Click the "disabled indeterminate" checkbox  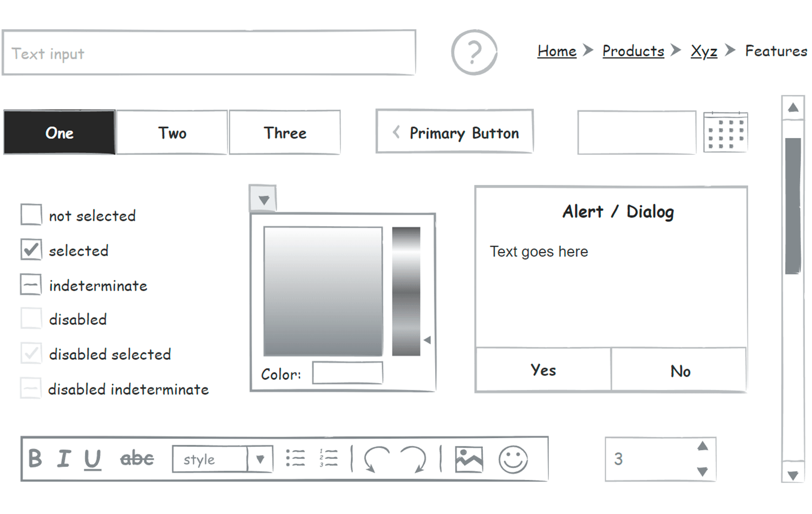coord(31,388)
